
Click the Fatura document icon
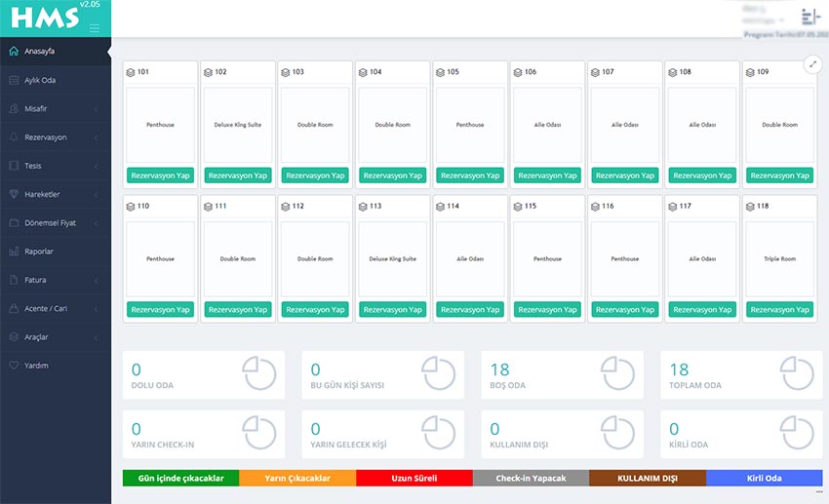(x=14, y=280)
